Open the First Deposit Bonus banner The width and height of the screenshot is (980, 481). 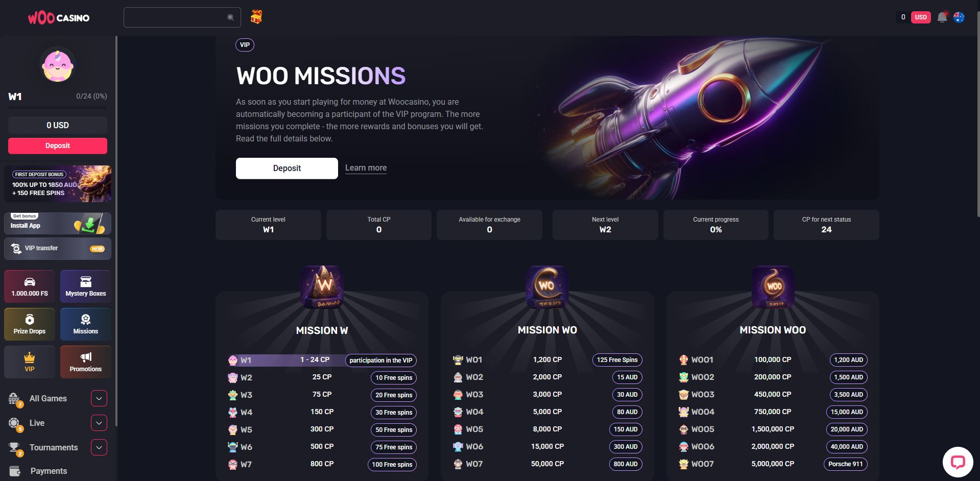click(58, 184)
